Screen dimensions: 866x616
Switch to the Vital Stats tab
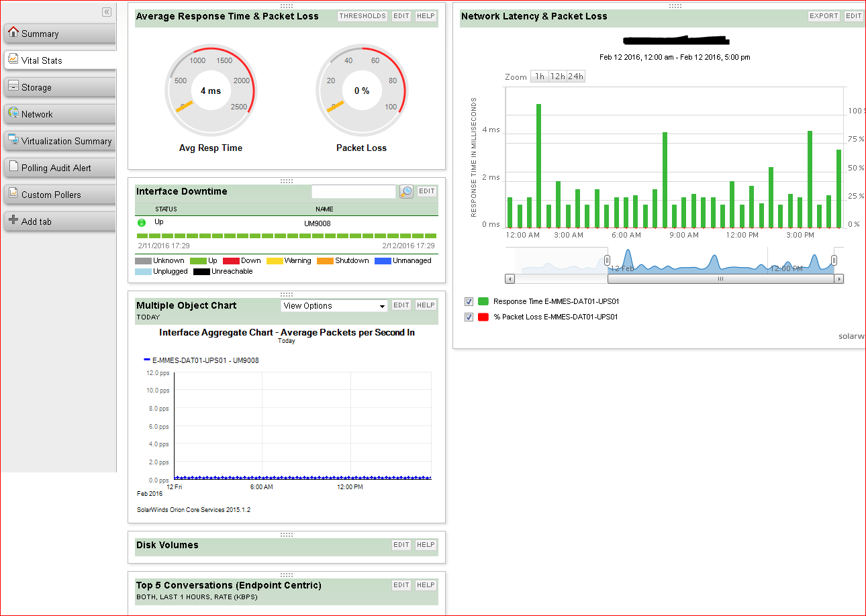(60, 60)
